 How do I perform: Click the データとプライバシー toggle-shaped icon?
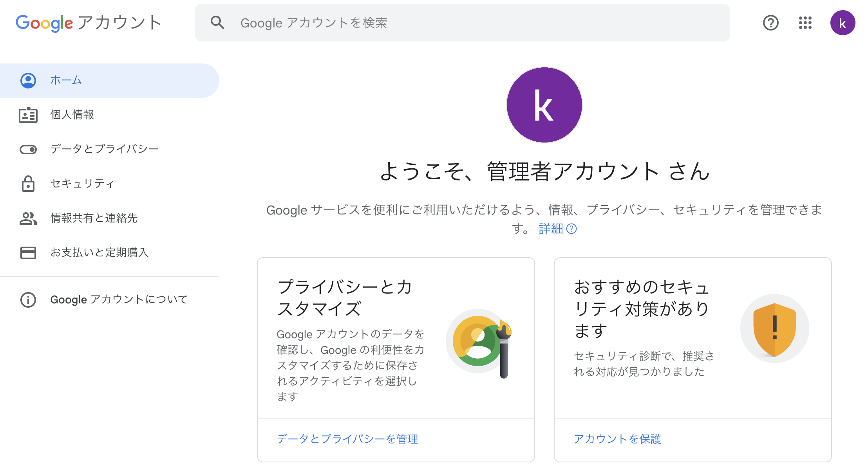[28, 150]
